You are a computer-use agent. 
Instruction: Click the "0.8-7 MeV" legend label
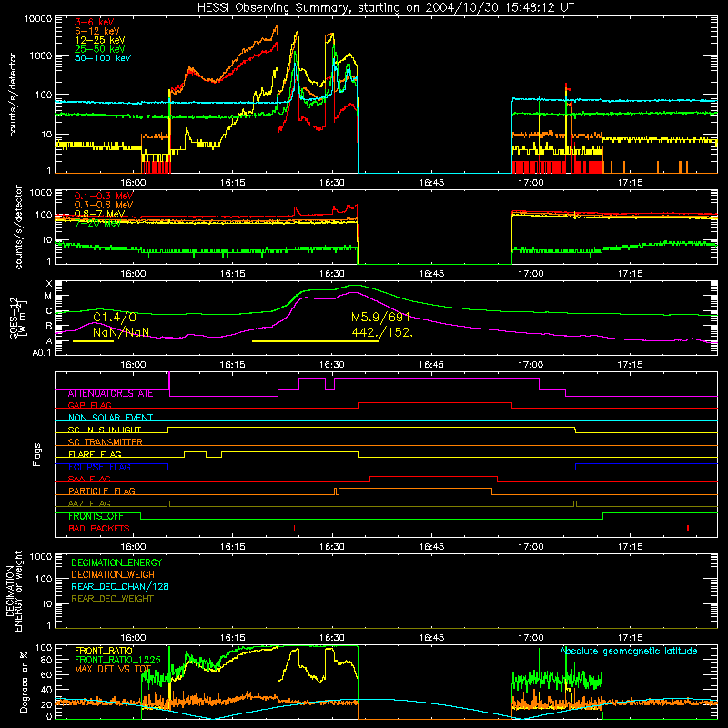99,214
